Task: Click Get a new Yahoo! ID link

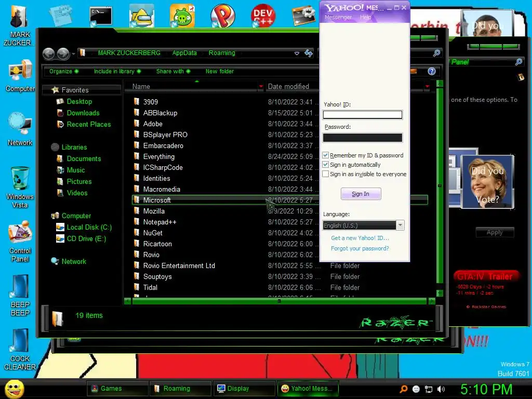Action: coord(360,238)
